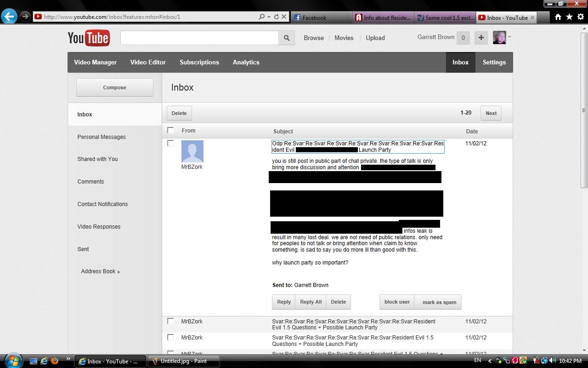The width and height of the screenshot is (588, 368).
Task: Click the volume speaker tray icon
Action: (553, 361)
